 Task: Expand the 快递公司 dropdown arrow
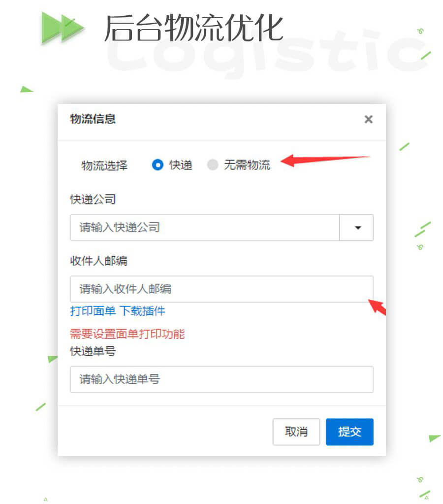(356, 228)
